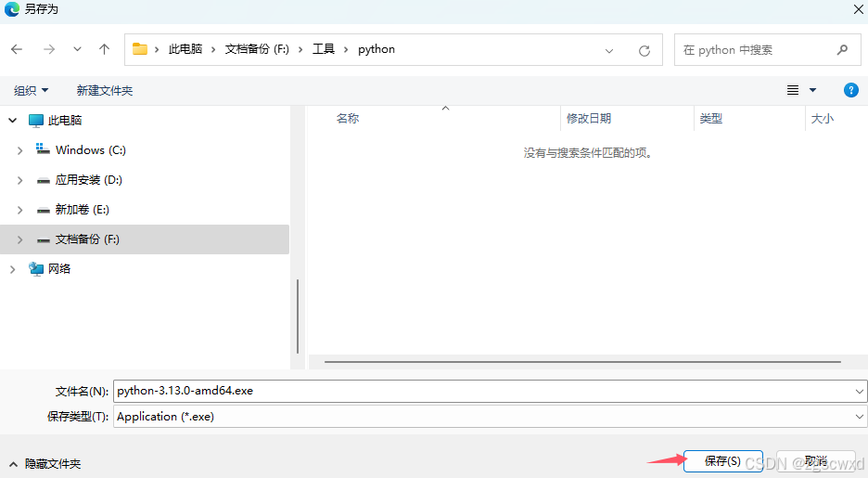Click the view layout list icon

793,90
